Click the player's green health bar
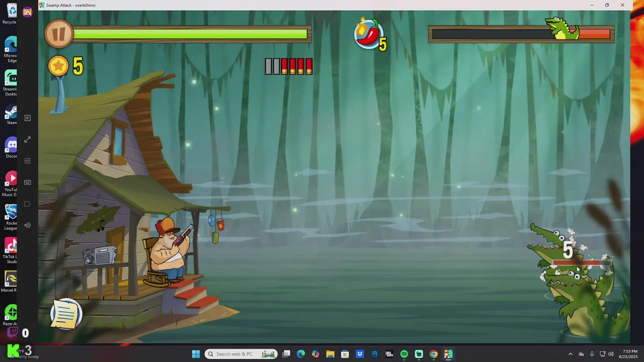The image size is (644, 362). coord(190,34)
